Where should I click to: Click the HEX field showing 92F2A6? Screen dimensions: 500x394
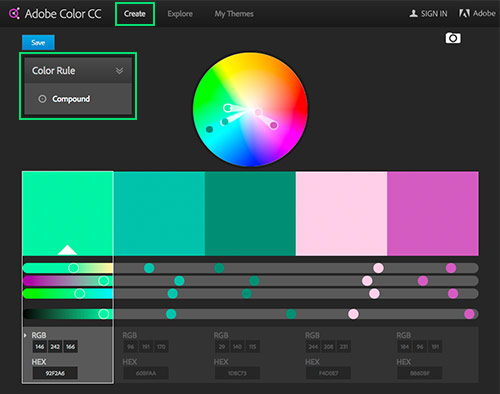click(55, 373)
